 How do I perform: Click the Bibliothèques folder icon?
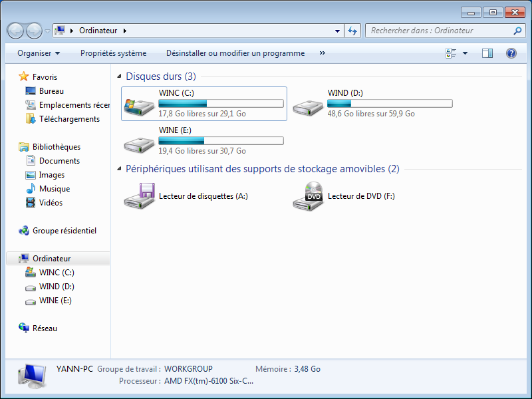(x=24, y=147)
